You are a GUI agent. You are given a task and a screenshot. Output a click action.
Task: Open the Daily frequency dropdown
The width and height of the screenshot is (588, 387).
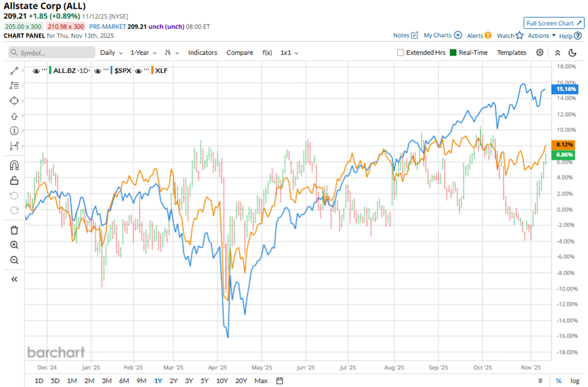tap(111, 53)
